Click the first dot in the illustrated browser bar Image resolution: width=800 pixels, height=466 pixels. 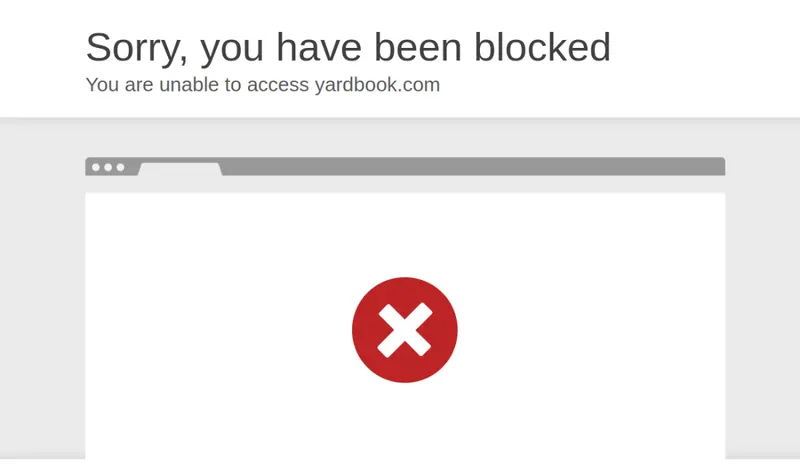[x=96, y=167]
